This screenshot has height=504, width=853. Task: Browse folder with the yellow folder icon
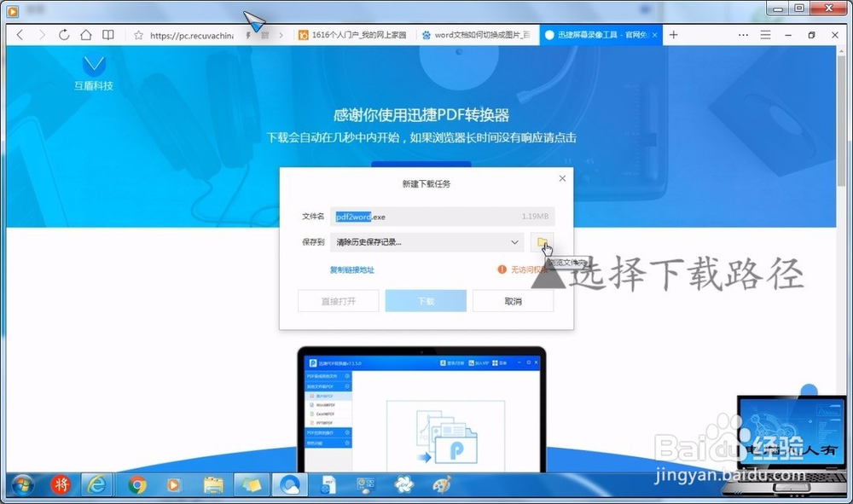tap(542, 242)
